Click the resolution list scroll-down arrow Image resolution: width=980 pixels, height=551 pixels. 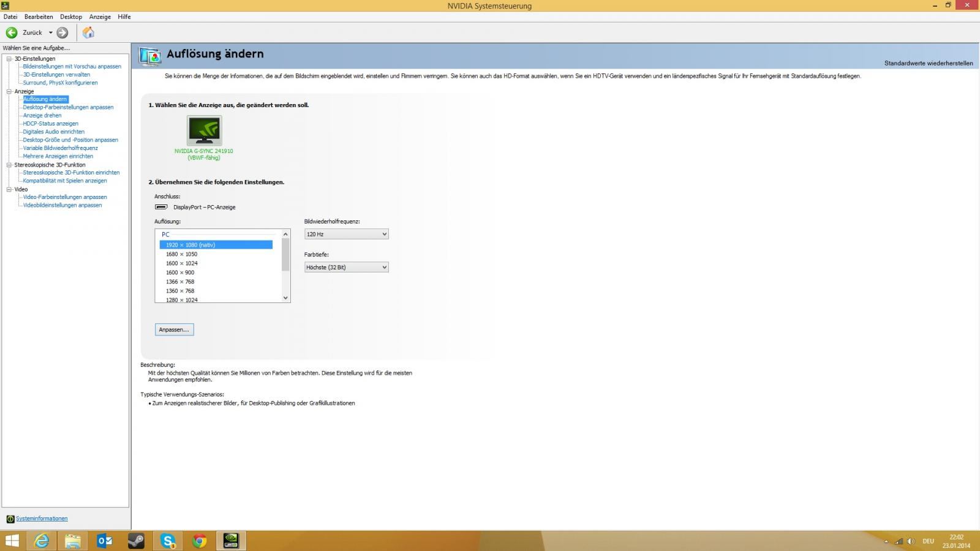pyautogui.click(x=285, y=298)
